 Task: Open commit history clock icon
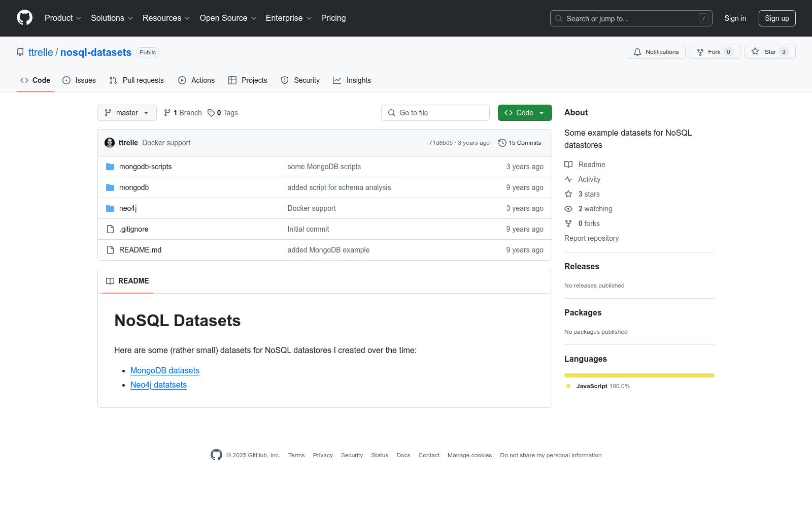point(502,143)
